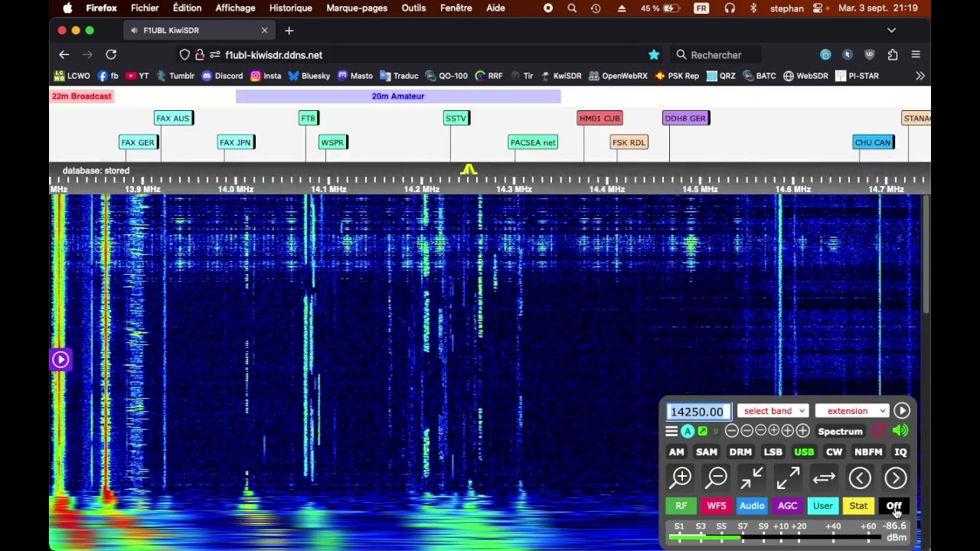This screenshot has height=551, width=980.
Task: Click the WSPR frequency label
Action: [333, 142]
